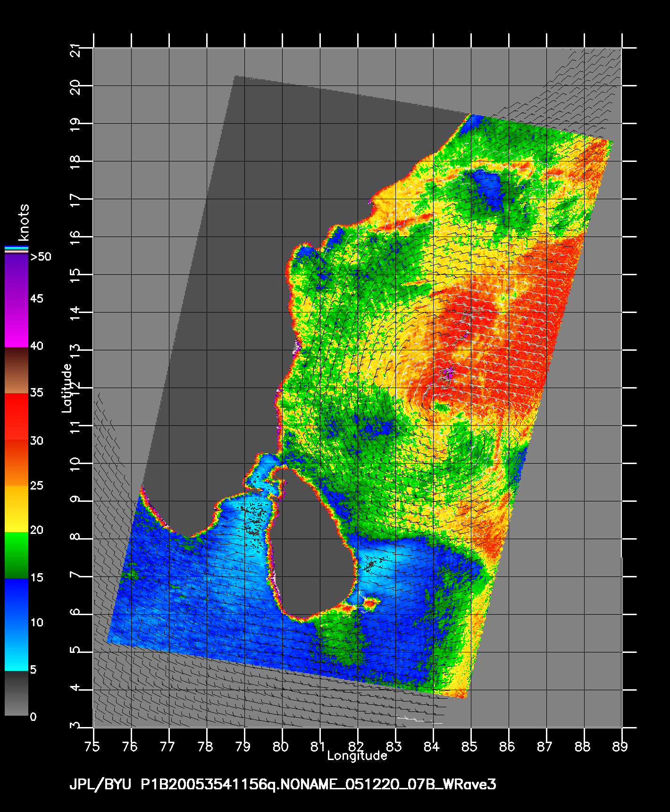Click the latitude tick label '6'
670x812 pixels.
75,612
